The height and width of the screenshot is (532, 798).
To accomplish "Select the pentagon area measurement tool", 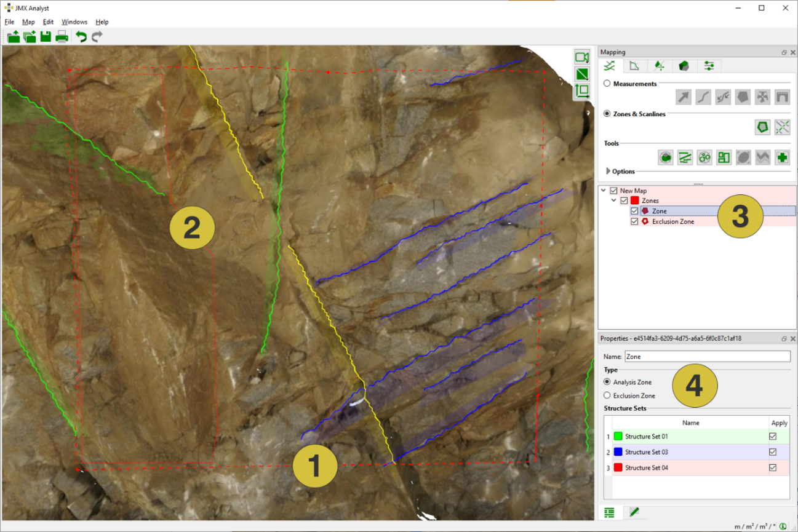I will tap(743, 97).
